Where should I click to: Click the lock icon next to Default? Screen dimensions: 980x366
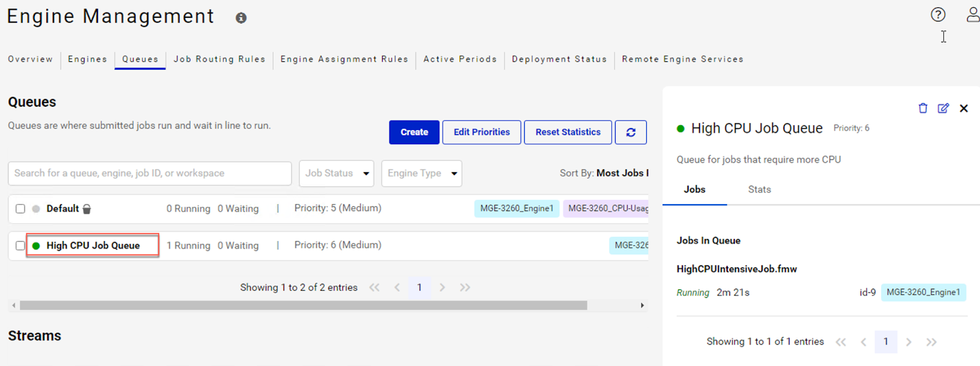pos(86,209)
